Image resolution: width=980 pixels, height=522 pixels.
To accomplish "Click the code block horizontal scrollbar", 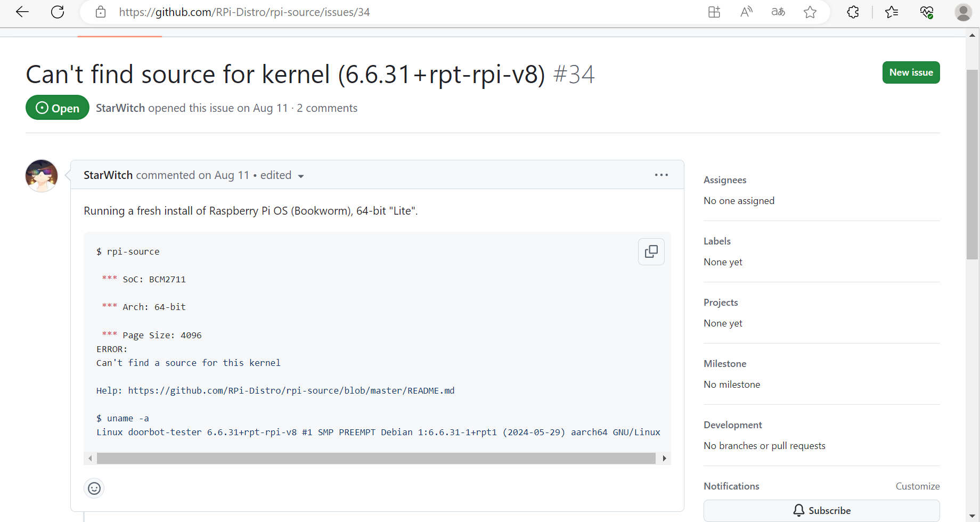I will 375,459.
